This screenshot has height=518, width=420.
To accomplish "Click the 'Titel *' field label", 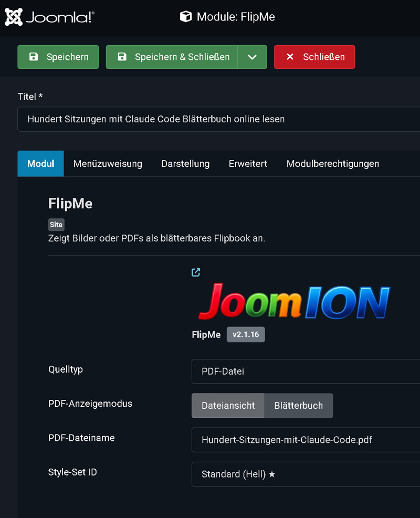I will click(30, 97).
